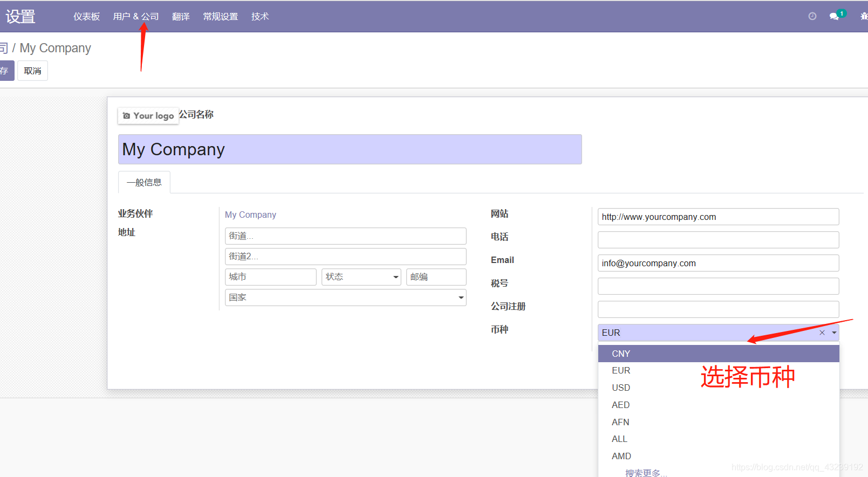Click 搜索更多 search more link

tap(646, 473)
